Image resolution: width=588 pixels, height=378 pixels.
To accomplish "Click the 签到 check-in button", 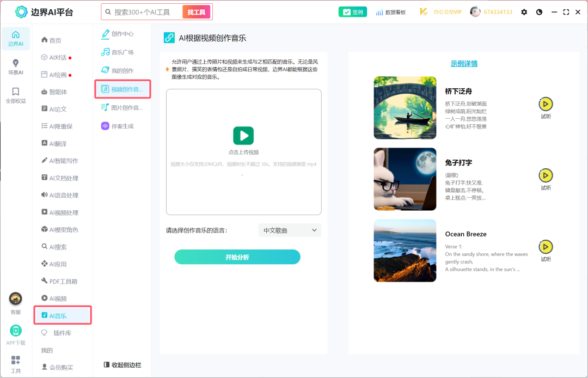I will click(x=353, y=12).
